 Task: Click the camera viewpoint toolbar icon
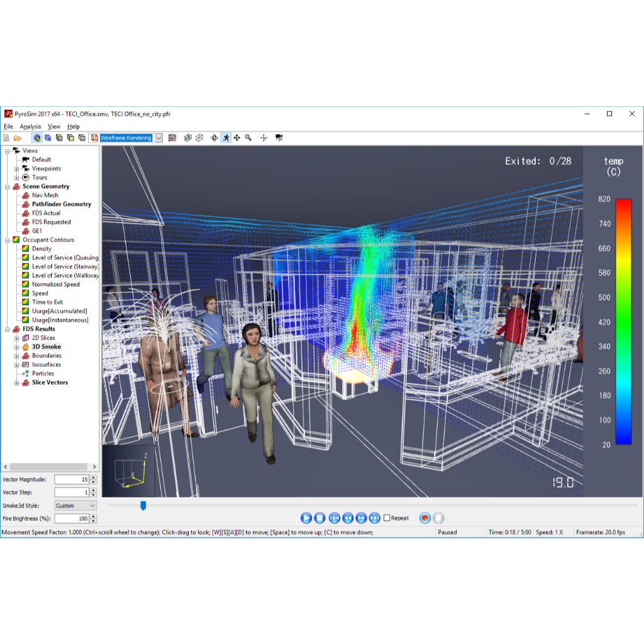pos(279,138)
